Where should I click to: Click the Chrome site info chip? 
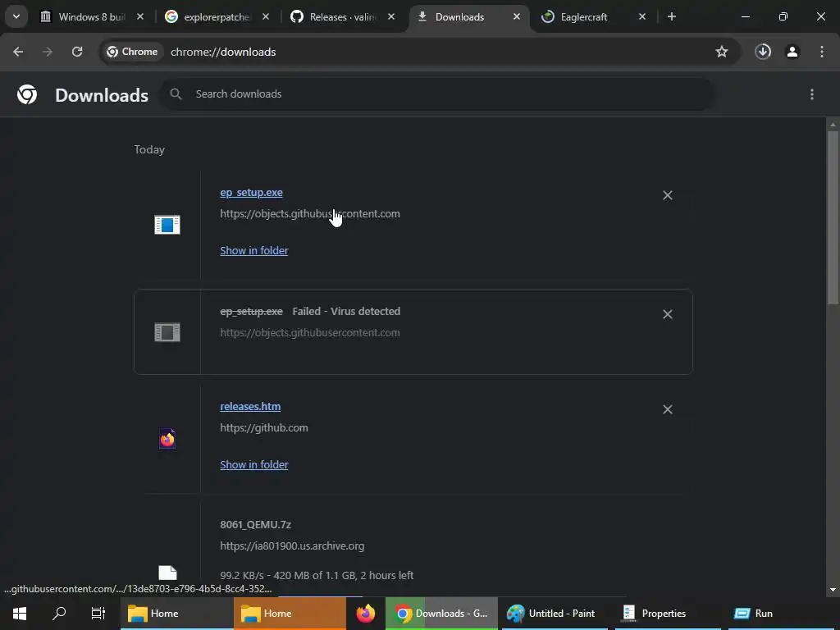[x=132, y=52]
